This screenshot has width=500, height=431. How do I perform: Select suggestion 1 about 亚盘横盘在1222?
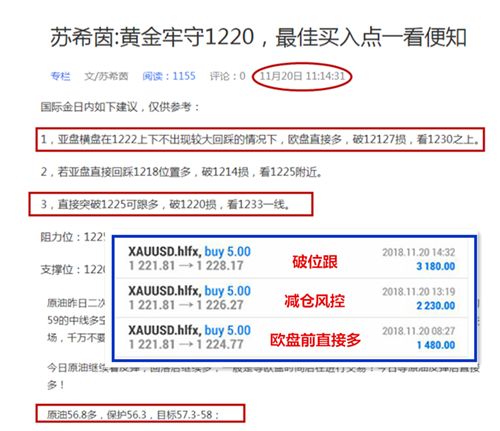tap(260, 139)
